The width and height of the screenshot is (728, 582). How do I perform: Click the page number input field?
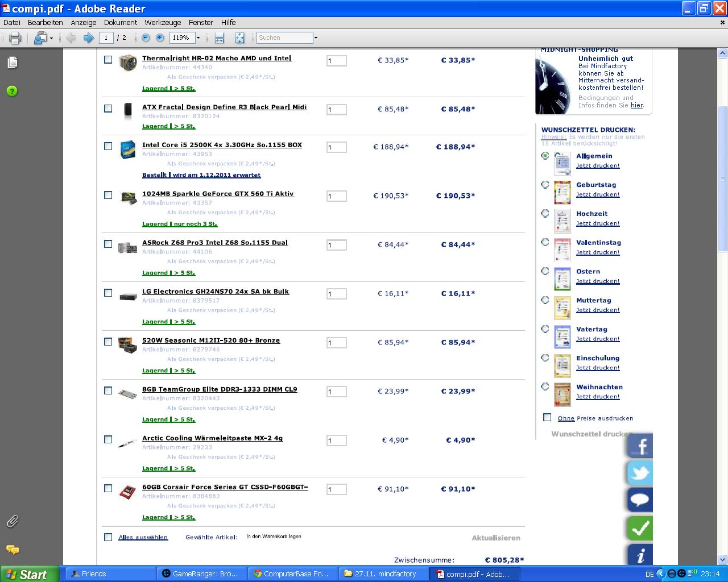point(106,38)
